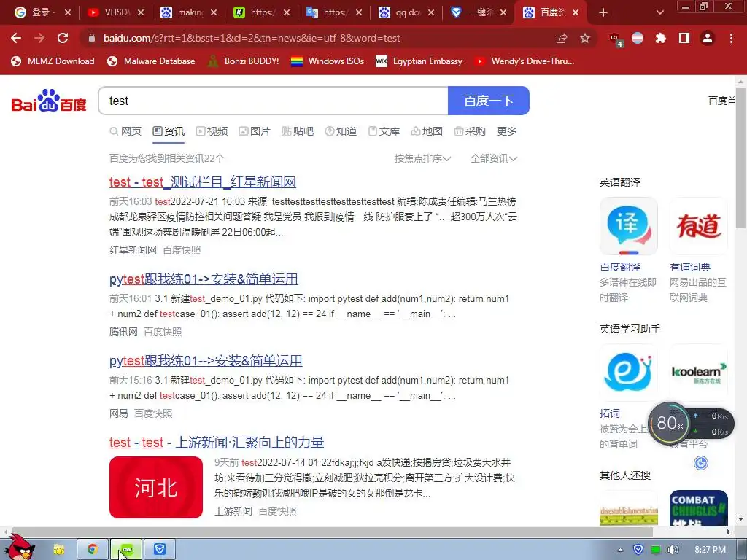Toggle the browser side panel icon
Viewport: 747px width, 560px height.
click(684, 38)
